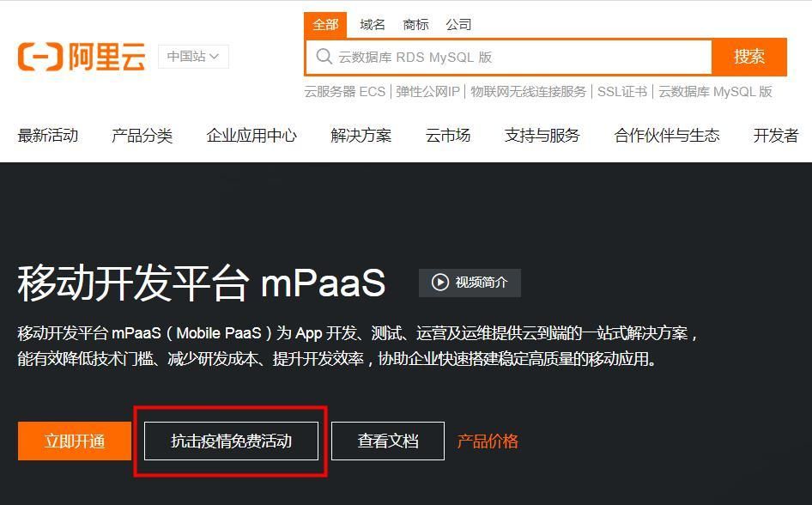
Task: Switch to the 商标 search tab
Action: 415,25
